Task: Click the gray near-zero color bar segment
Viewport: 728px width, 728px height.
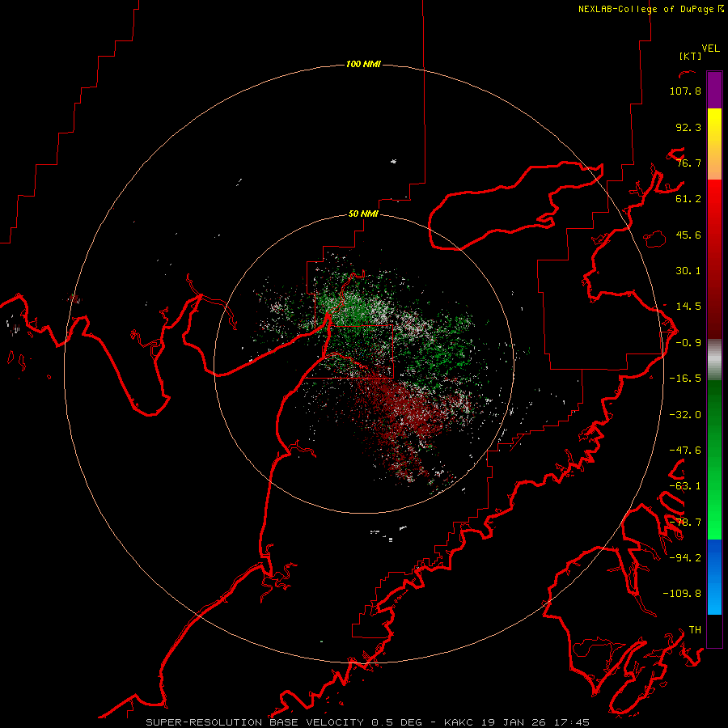Action: [x=714, y=359]
